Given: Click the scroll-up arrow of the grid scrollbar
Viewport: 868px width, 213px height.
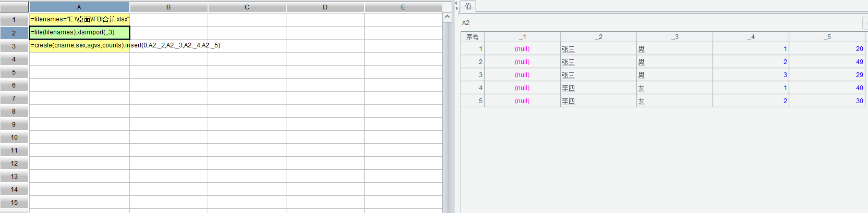Looking at the screenshot, I should click(447, 17).
